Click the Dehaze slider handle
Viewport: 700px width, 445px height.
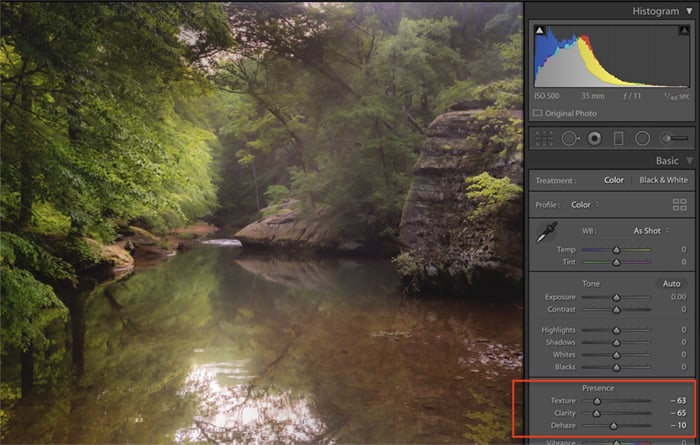[614, 426]
